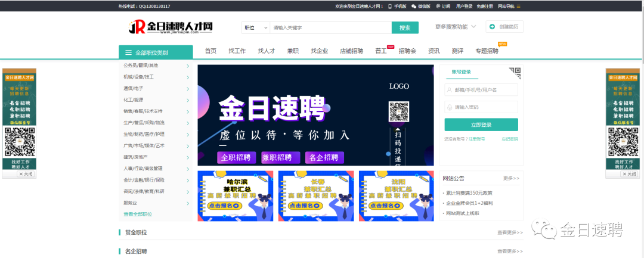
Task: Click the hamburger icon in 全部职位类别
Action: click(129, 52)
